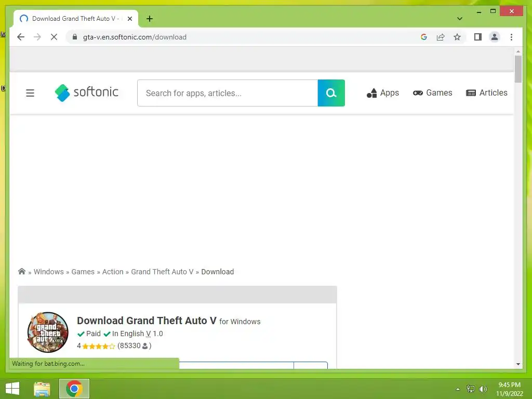Bookmark this page with the star
Image resolution: width=532 pixels, height=399 pixels.
point(457,37)
